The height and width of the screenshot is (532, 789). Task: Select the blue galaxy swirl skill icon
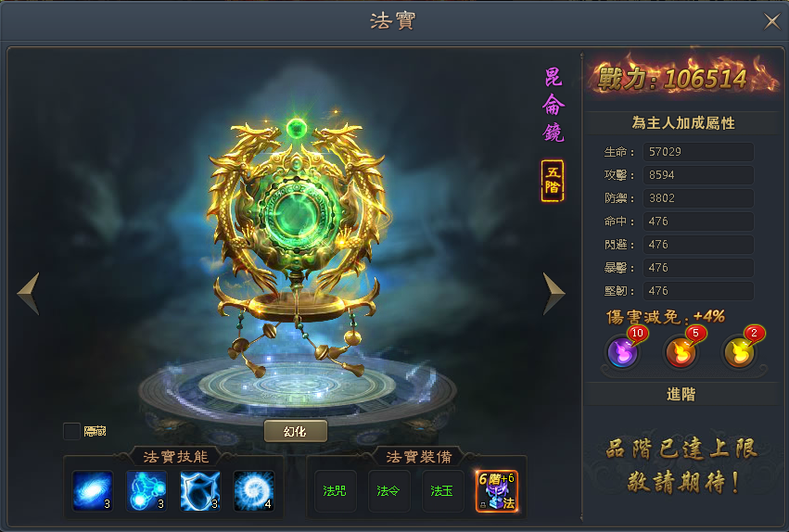tap(93, 491)
